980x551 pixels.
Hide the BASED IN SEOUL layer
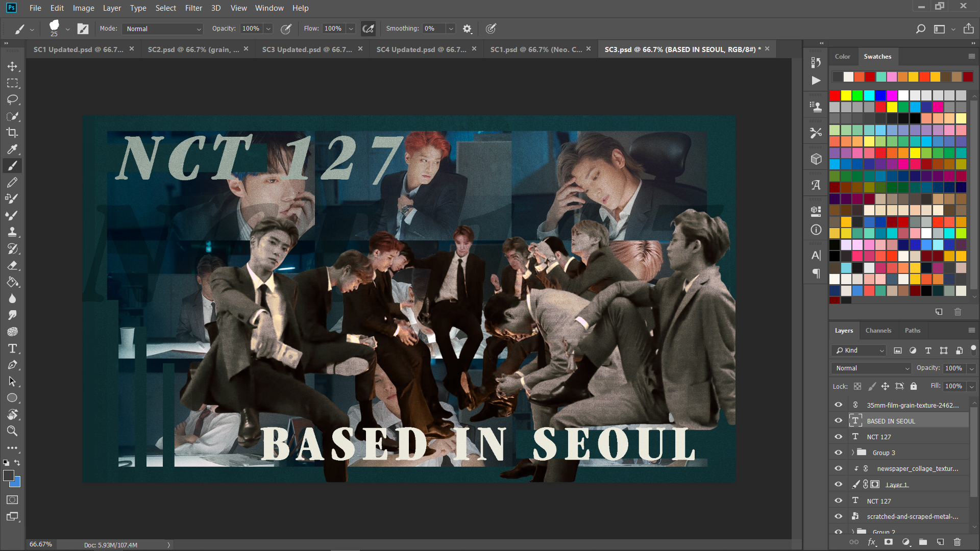(838, 421)
